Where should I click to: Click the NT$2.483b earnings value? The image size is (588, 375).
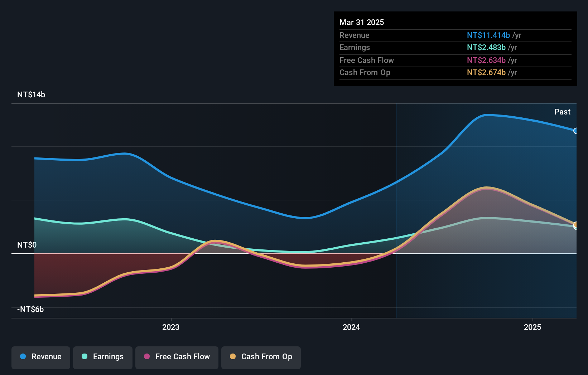(486, 47)
